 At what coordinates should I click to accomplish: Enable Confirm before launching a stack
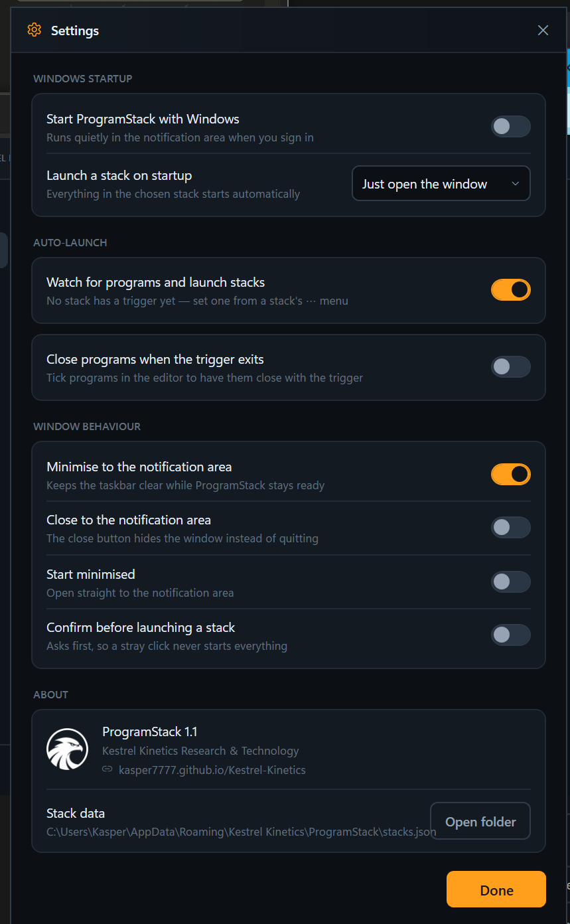(510, 635)
